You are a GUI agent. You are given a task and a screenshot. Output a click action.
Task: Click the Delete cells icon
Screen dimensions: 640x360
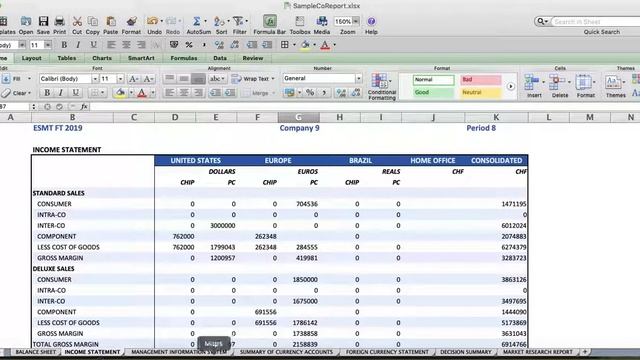(557, 82)
